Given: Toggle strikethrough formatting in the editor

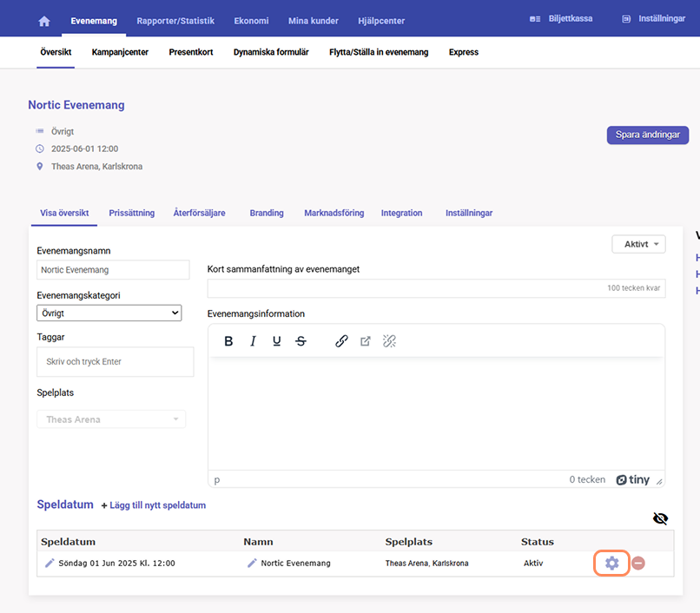Looking at the screenshot, I should (300, 341).
